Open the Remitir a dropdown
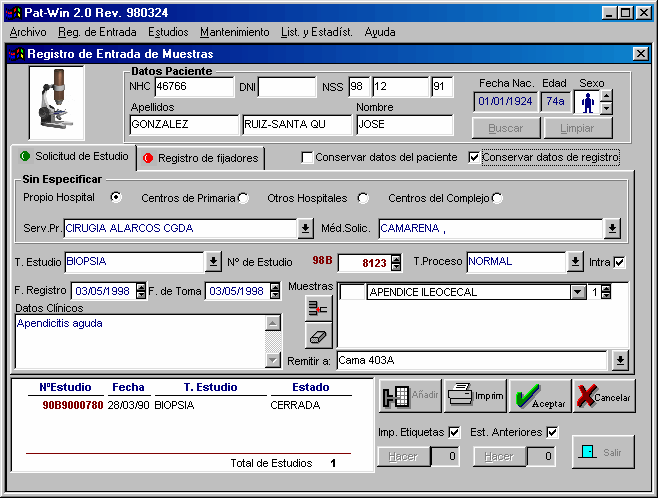The width and height of the screenshot is (658, 498). click(620, 360)
